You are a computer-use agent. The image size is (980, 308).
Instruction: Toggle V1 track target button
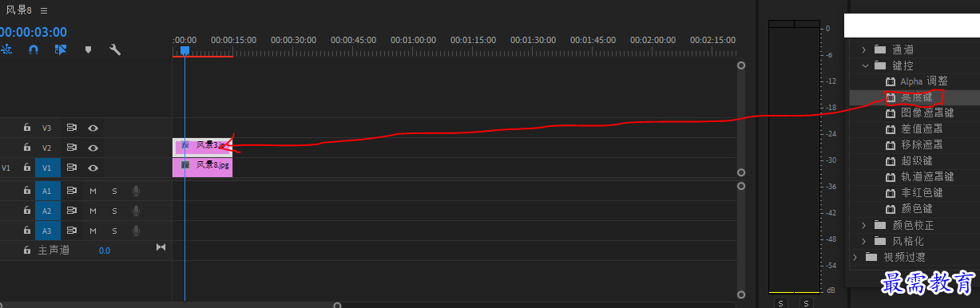pyautogui.click(x=47, y=168)
